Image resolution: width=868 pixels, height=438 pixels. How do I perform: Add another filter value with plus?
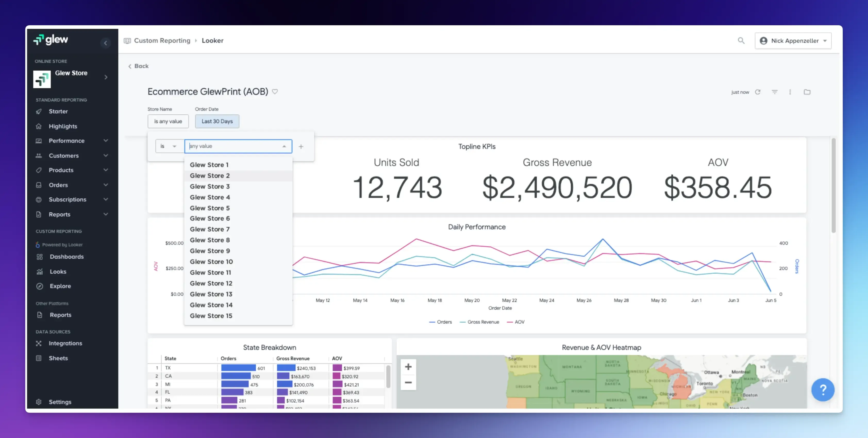point(301,147)
